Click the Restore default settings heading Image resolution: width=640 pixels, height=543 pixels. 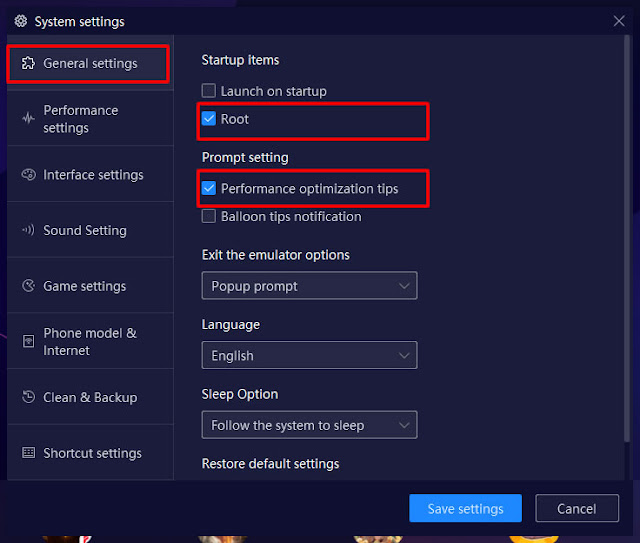[270, 464]
